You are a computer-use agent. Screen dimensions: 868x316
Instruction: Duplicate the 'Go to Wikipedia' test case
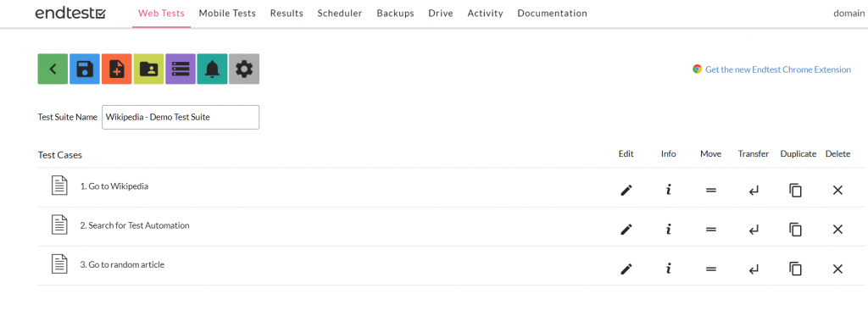pos(795,191)
